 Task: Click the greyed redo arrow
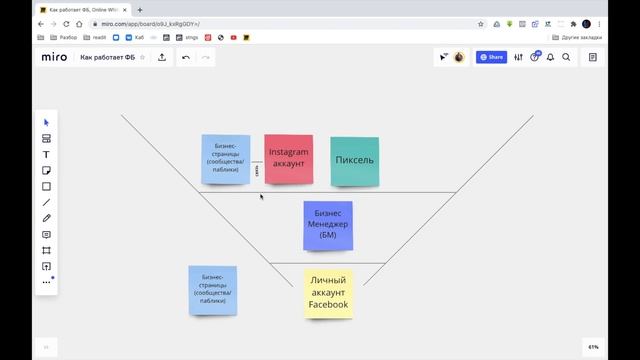point(206,58)
